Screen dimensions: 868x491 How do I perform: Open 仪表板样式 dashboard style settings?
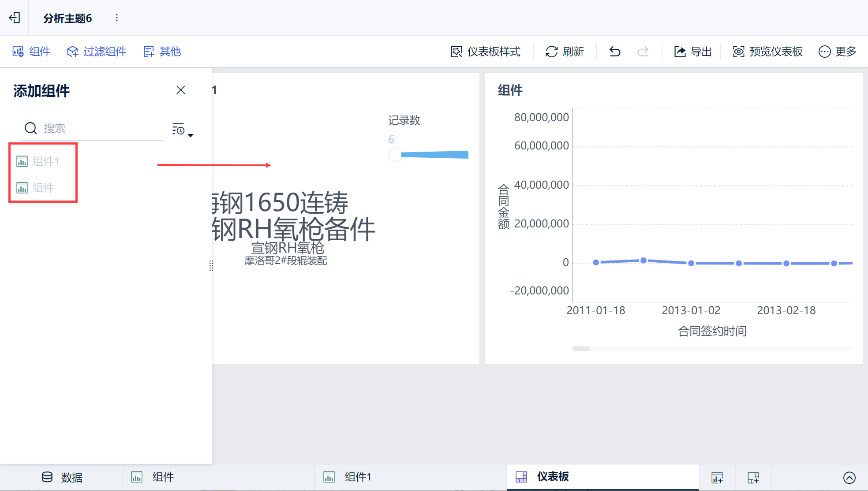click(486, 52)
